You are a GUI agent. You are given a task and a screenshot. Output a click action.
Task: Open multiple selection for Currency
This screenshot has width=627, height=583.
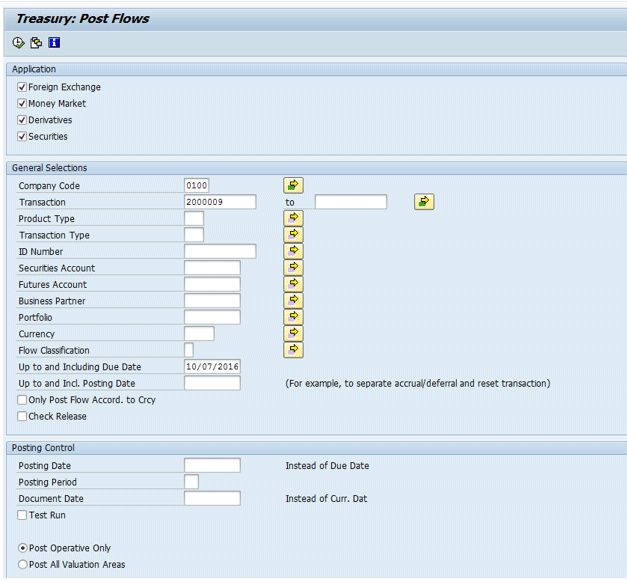tap(293, 334)
